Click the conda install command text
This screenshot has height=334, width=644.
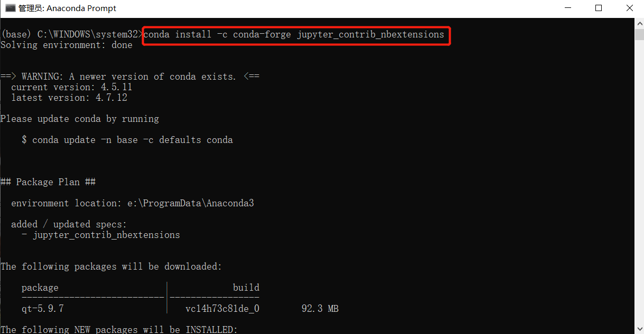pyautogui.click(x=294, y=34)
